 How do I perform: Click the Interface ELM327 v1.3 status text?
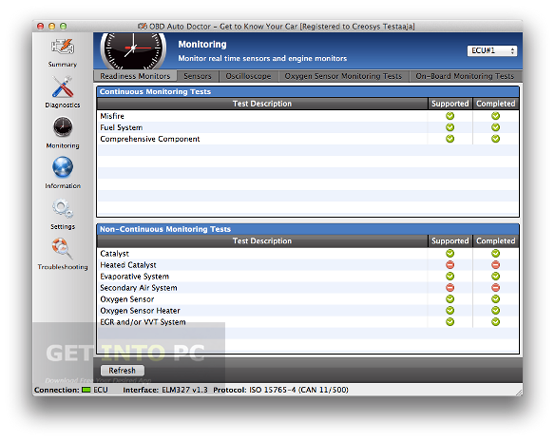pos(165,390)
